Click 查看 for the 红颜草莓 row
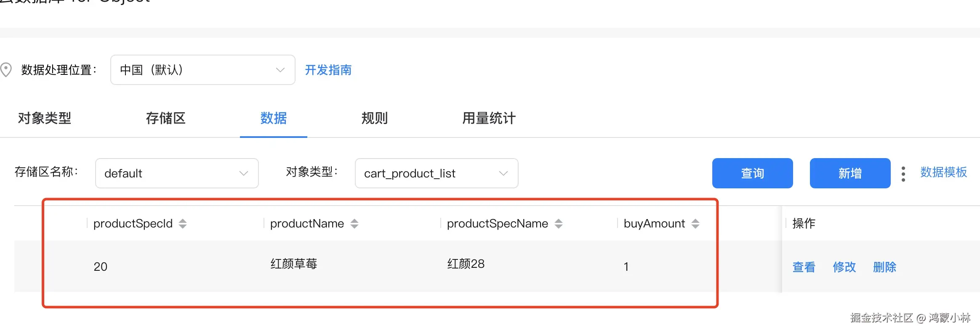 (804, 267)
